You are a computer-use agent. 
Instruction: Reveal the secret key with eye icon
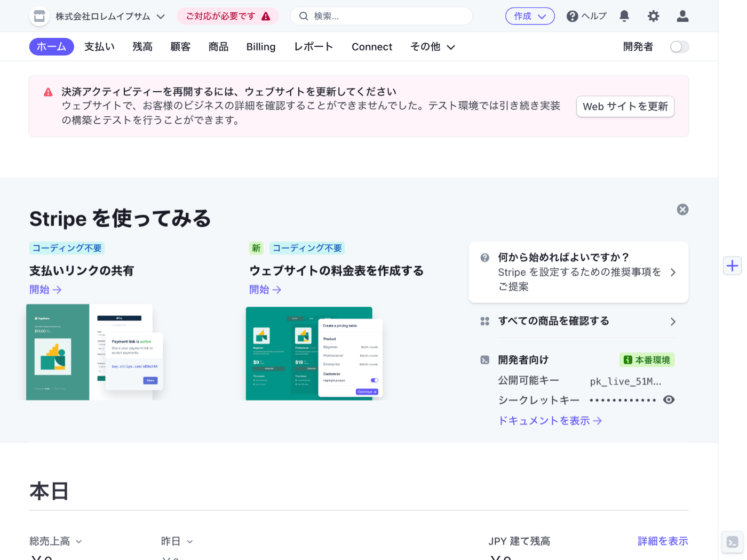pos(669,400)
